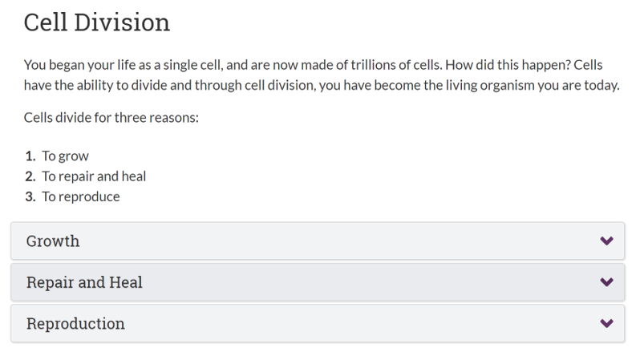This screenshot has height=352, width=644.
Task: Click the list number "3." marker
Action: pyautogui.click(x=30, y=196)
